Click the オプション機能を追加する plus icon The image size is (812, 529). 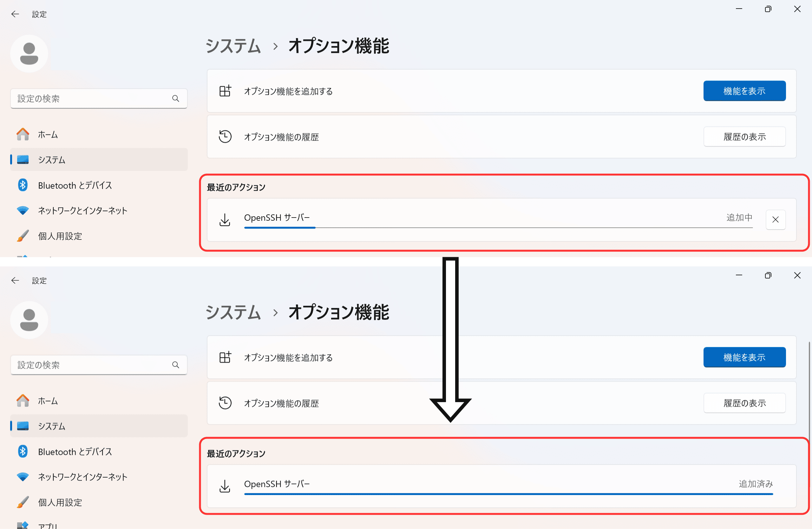pyautogui.click(x=225, y=91)
